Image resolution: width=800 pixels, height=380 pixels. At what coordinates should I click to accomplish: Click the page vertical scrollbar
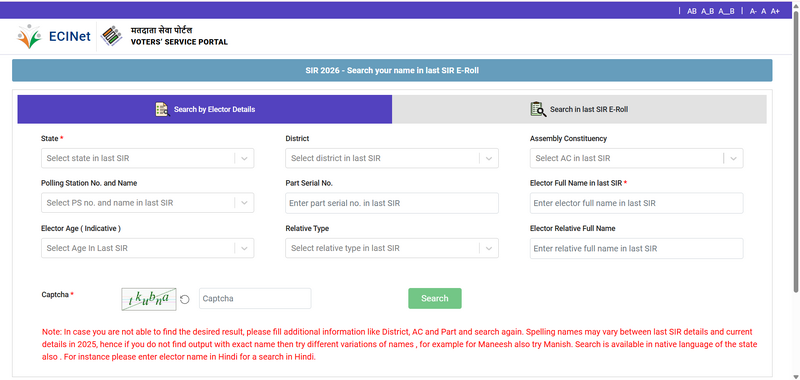click(796, 152)
